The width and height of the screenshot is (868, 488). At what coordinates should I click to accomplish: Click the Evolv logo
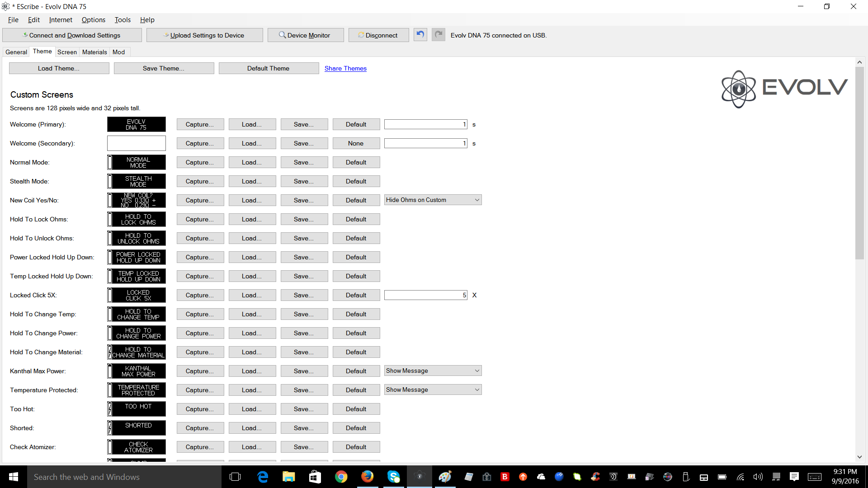(x=784, y=89)
